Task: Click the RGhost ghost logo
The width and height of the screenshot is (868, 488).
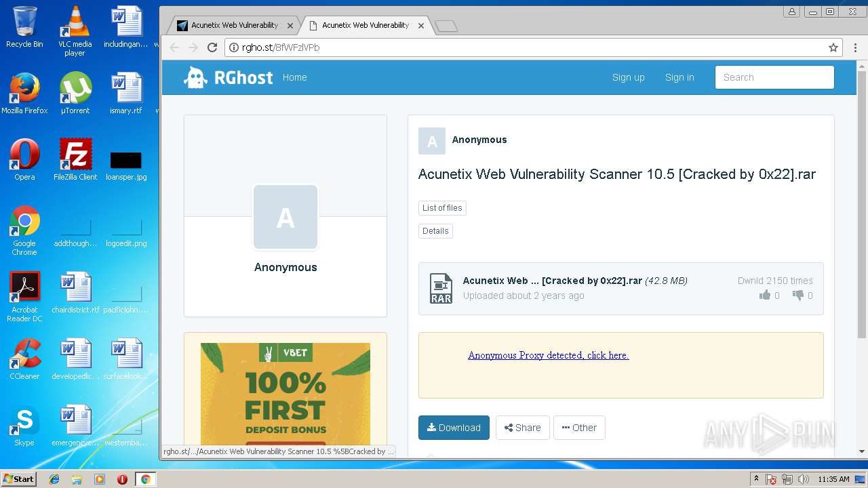Action: click(195, 77)
